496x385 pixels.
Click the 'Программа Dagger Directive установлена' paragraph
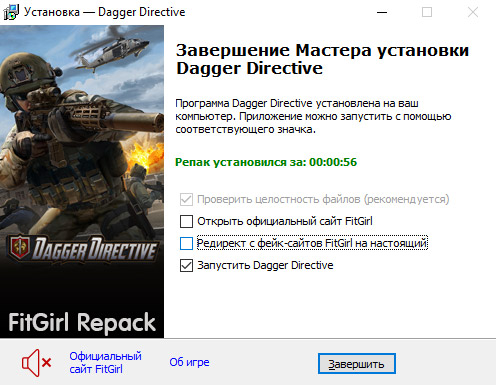coord(313,116)
